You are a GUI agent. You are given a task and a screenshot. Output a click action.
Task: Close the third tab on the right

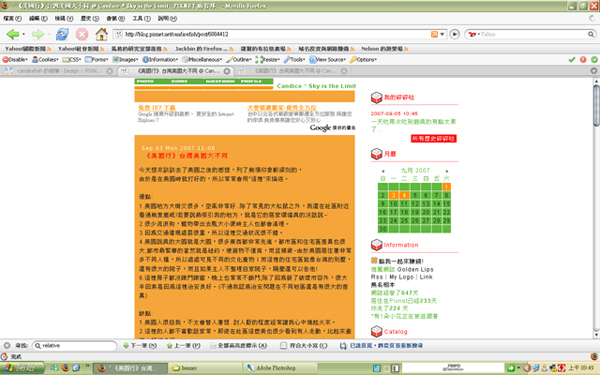(344, 71)
